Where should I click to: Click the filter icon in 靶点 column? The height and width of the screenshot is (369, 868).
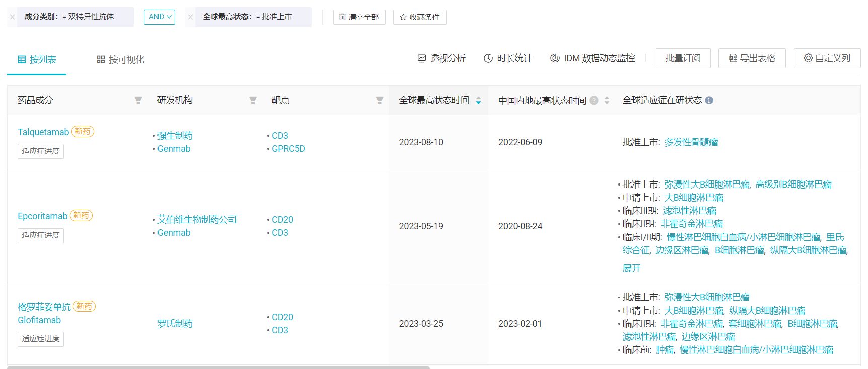click(380, 100)
